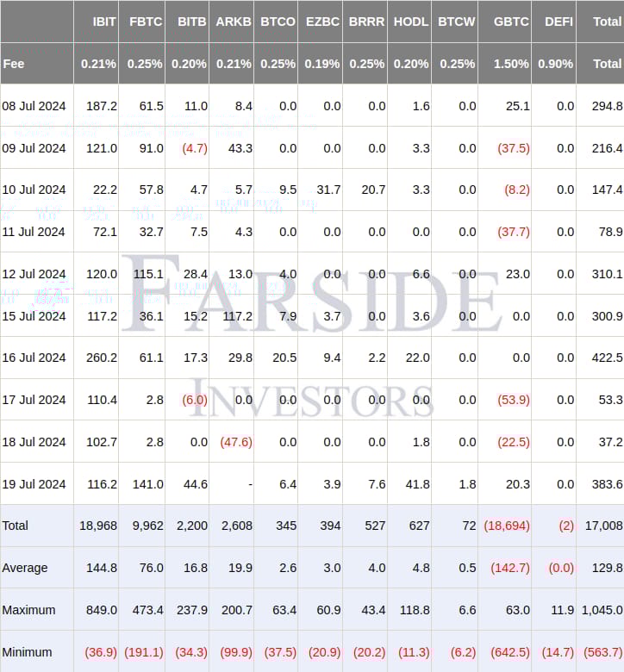Click GBTC fee value 1.50%
Image resolution: width=624 pixels, height=672 pixels.
pyautogui.click(x=511, y=64)
